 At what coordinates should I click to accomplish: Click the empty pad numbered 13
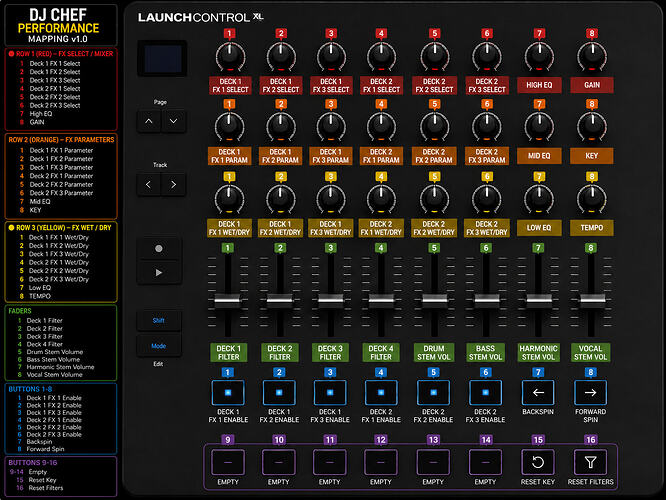click(433, 462)
